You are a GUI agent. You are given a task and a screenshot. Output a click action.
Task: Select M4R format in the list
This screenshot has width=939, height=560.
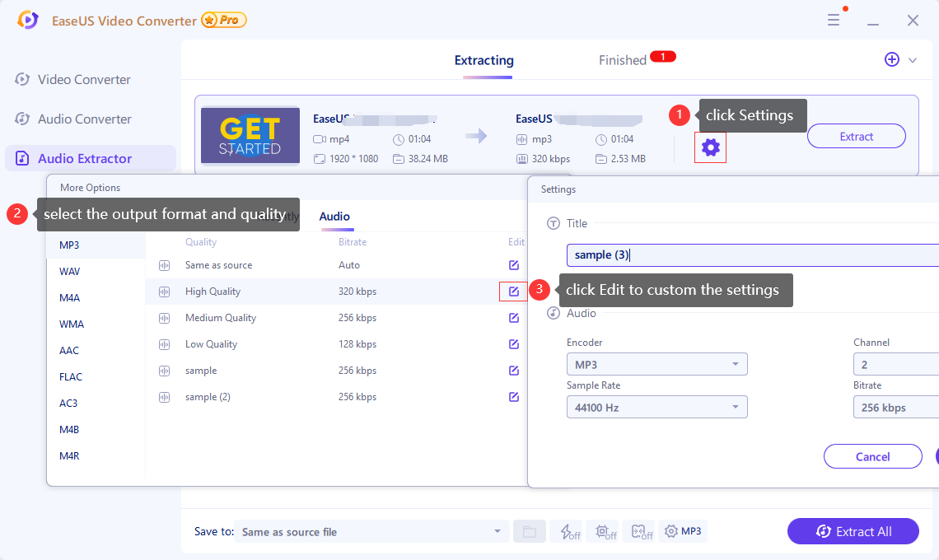pos(96,455)
